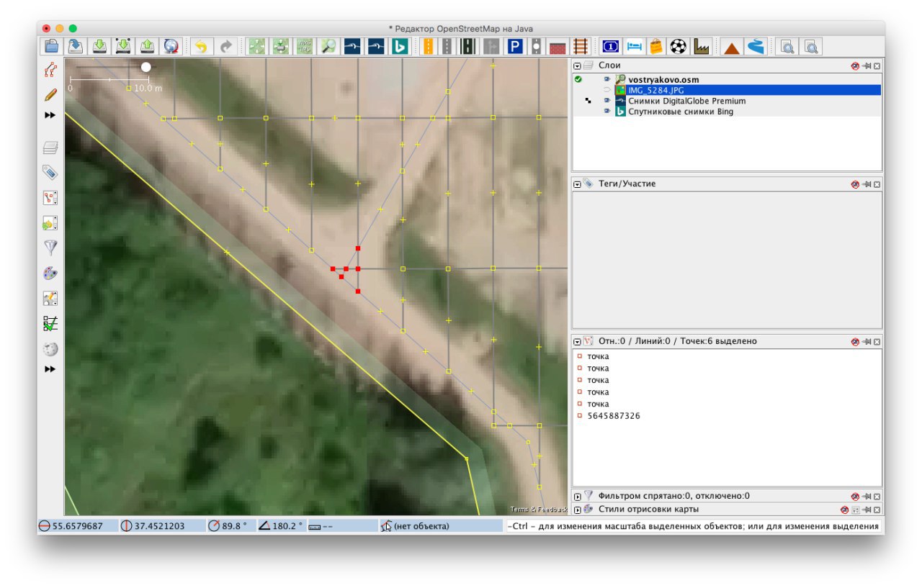Activate Select mode with red nodes icon

click(50, 70)
